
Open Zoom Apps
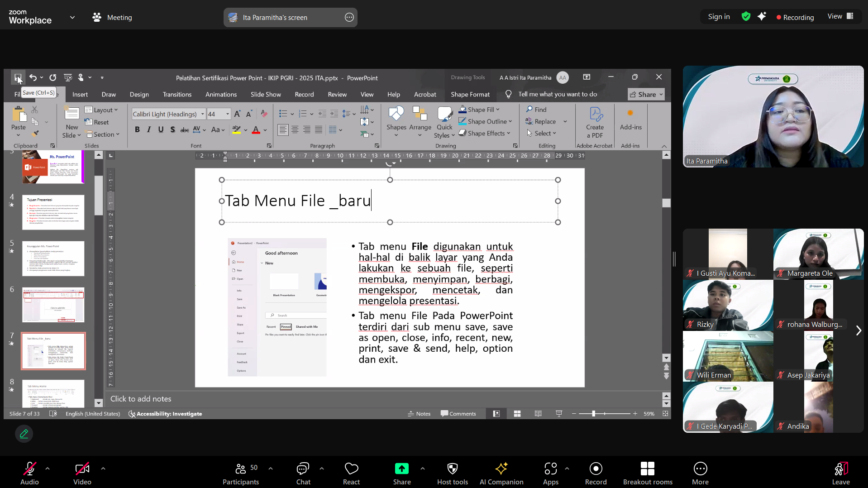[551, 474]
